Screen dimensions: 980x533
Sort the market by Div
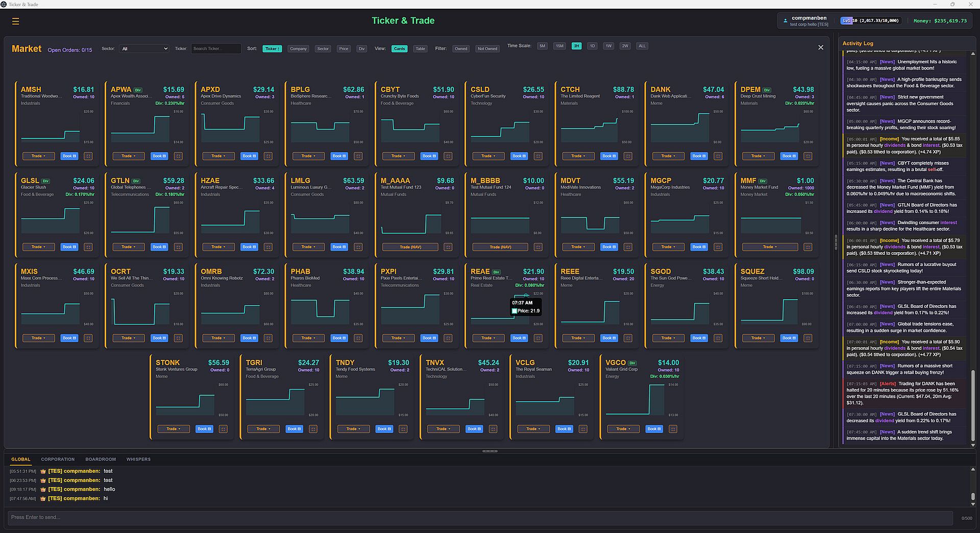(x=362, y=49)
